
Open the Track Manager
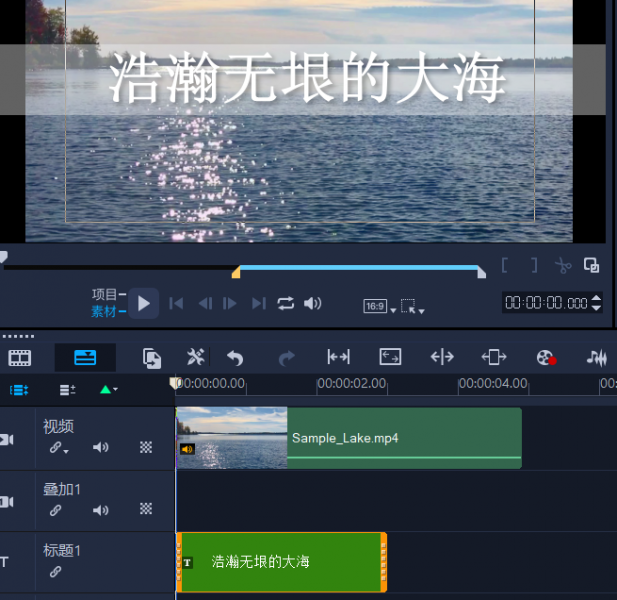(x=67, y=390)
